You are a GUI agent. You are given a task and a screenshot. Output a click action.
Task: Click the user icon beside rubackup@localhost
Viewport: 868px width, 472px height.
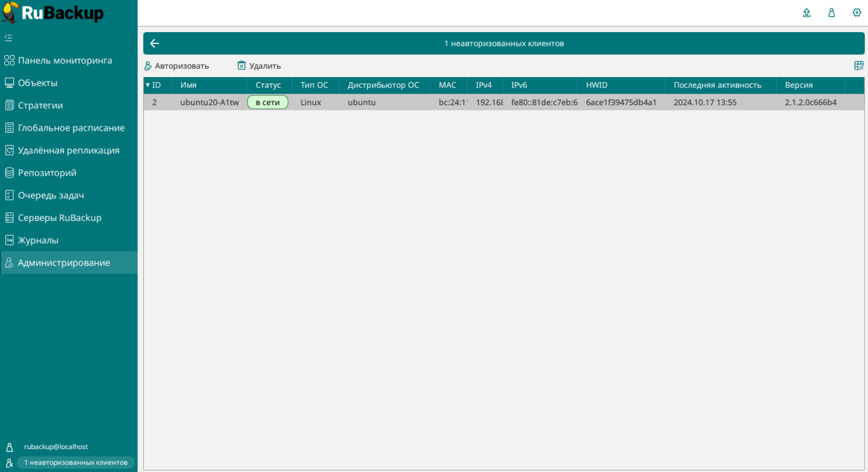tap(9, 447)
